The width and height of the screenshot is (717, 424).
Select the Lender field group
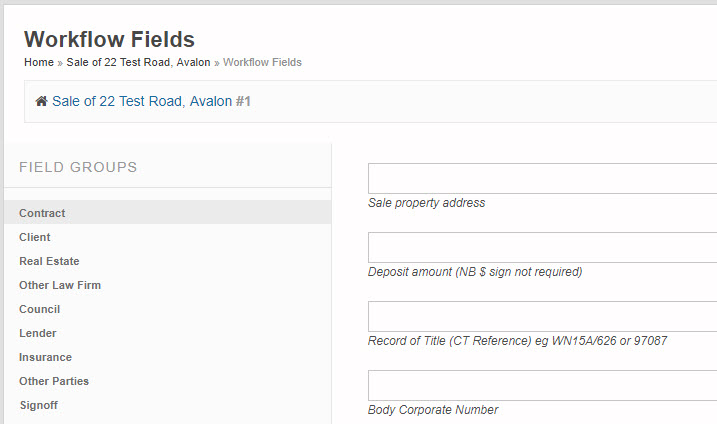38,333
